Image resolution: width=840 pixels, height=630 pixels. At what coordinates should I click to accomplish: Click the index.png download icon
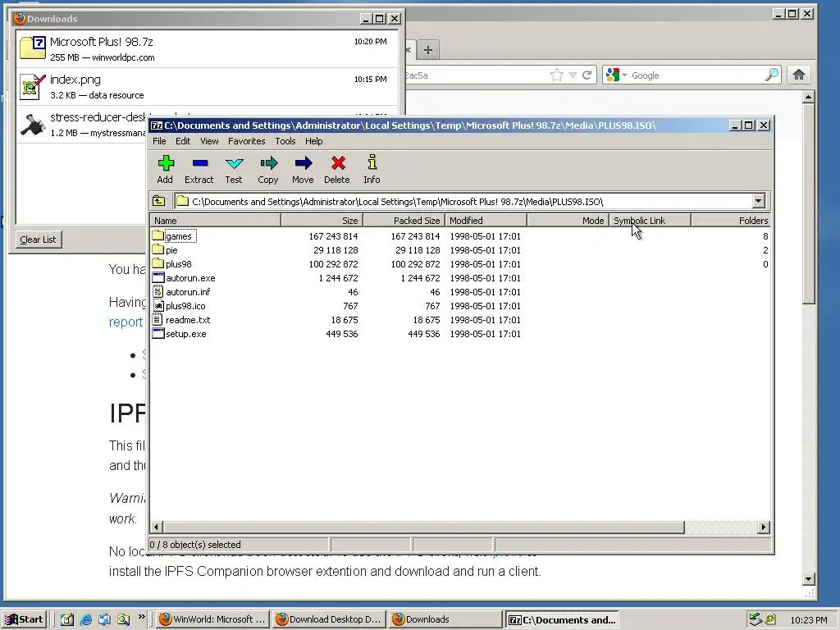click(x=33, y=86)
